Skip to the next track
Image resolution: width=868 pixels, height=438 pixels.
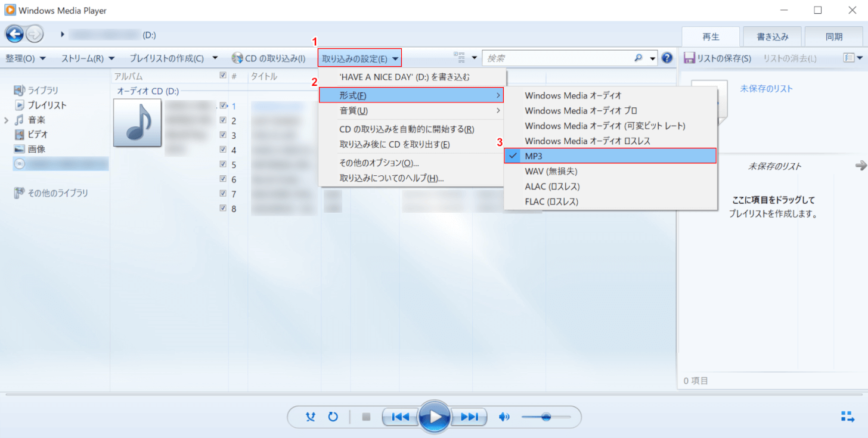point(470,417)
